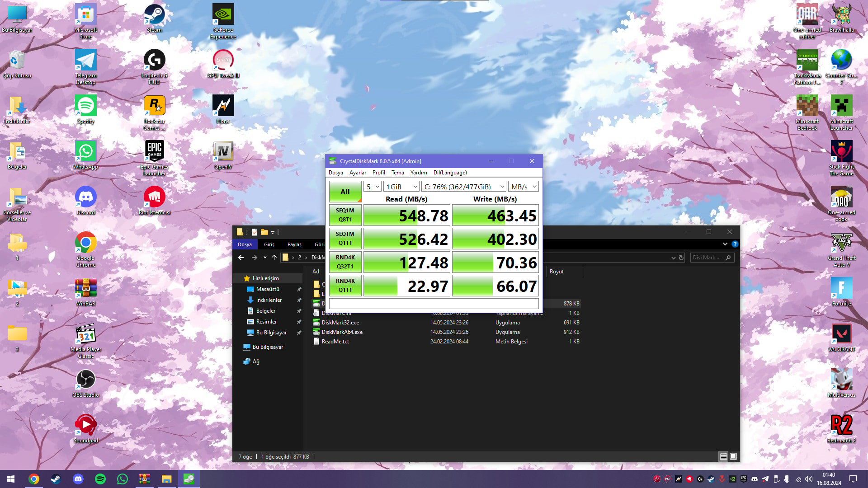Open Windows Start button
This screenshot has height=488, width=868.
pos(11,479)
